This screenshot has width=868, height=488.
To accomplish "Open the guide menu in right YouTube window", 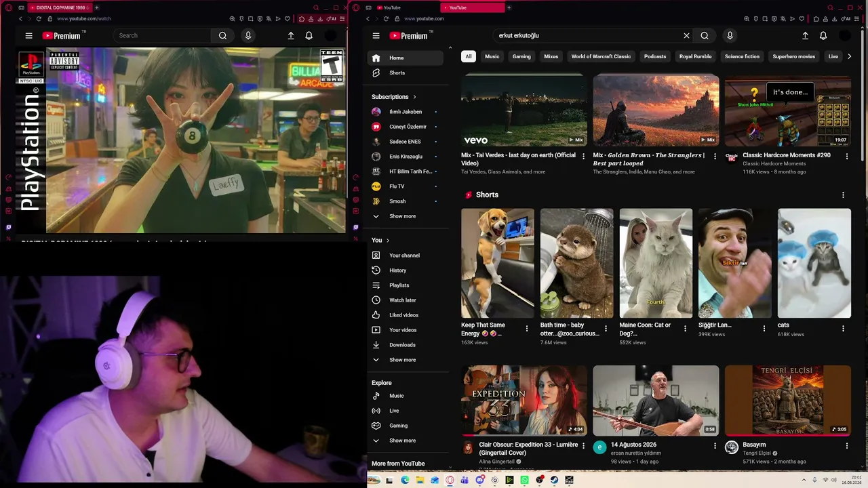I will 376,36.
